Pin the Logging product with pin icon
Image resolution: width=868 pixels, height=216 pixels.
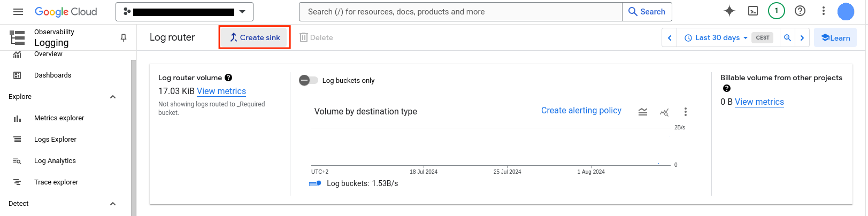[124, 37]
